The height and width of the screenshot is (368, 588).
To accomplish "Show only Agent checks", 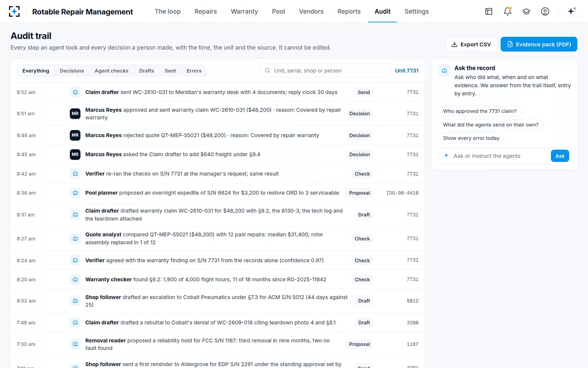I will coord(111,71).
